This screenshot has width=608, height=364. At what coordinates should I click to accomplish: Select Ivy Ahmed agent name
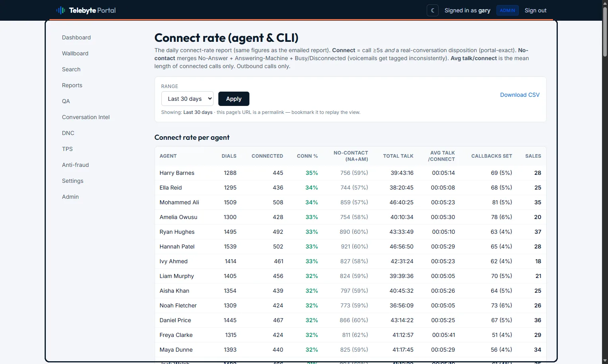point(173,261)
